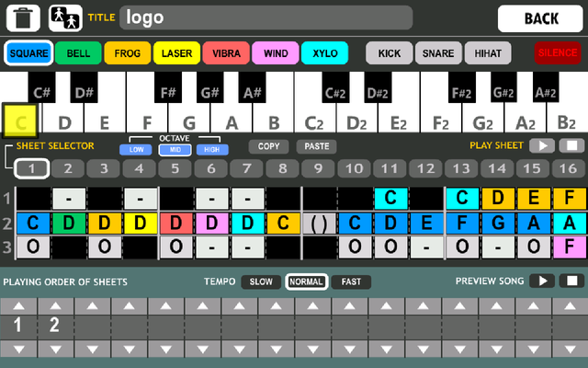This screenshot has height=368, width=588.
Task: Pick the XYLO instrument
Action: [324, 53]
